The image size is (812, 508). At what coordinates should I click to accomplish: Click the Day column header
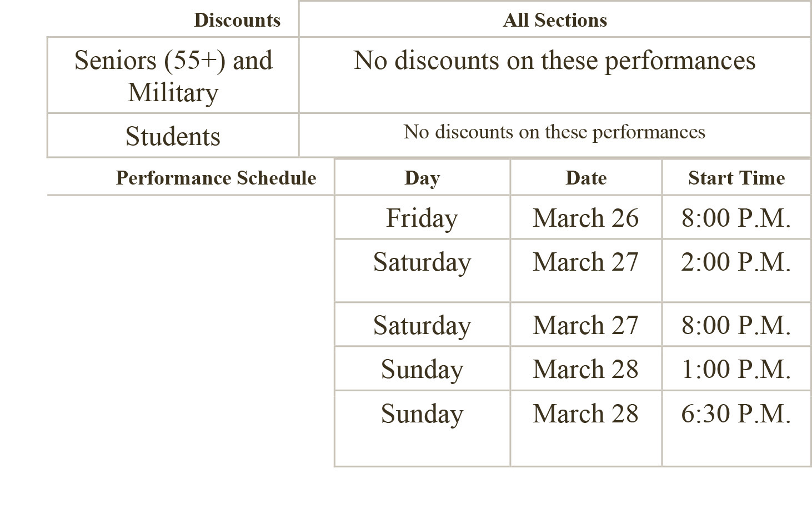point(422,178)
